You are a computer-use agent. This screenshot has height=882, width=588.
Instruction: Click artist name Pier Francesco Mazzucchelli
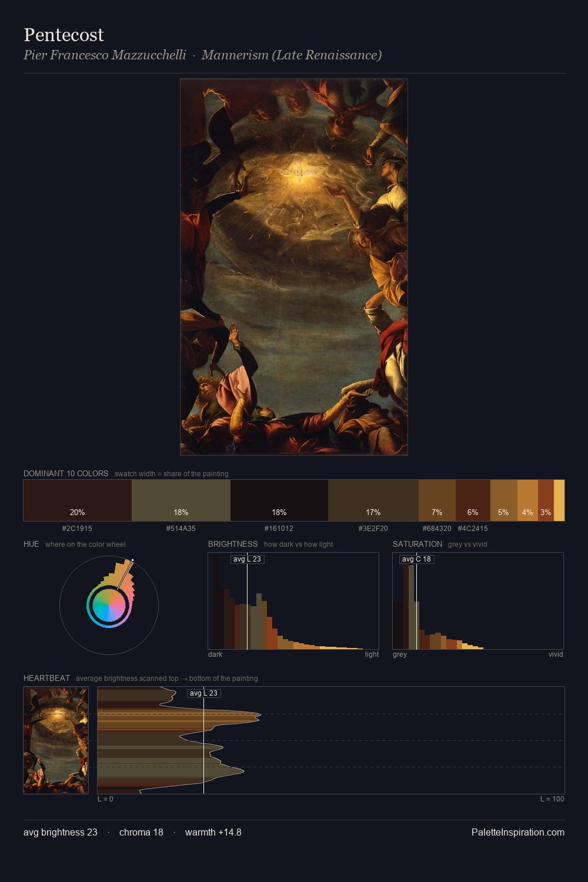(x=105, y=55)
